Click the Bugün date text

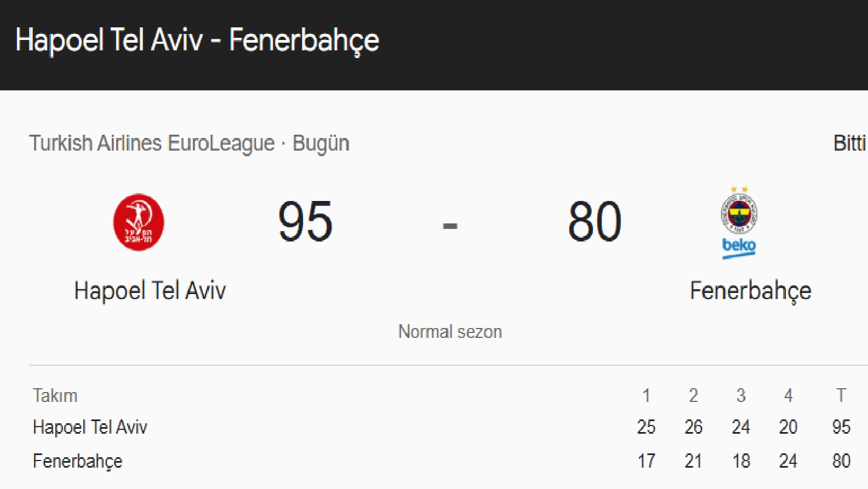[x=321, y=142]
